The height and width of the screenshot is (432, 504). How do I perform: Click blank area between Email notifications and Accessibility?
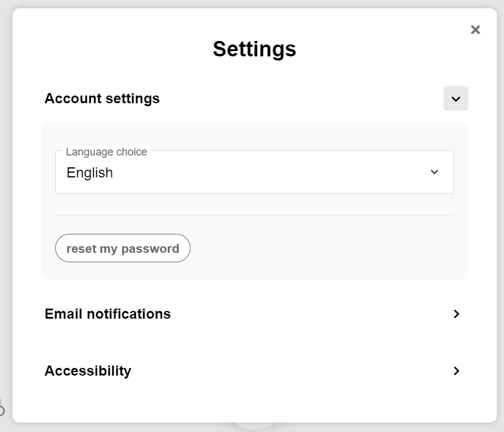(254, 342)
